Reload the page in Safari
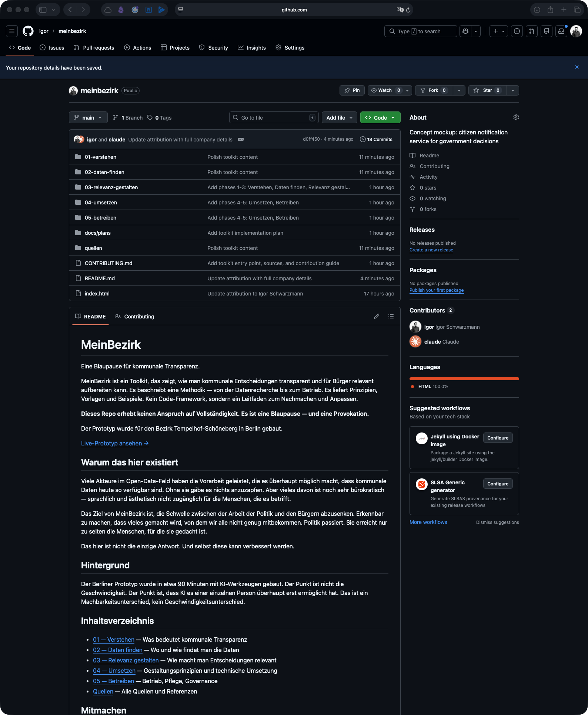This screenshot has width=588, height=715. (408, 10)
